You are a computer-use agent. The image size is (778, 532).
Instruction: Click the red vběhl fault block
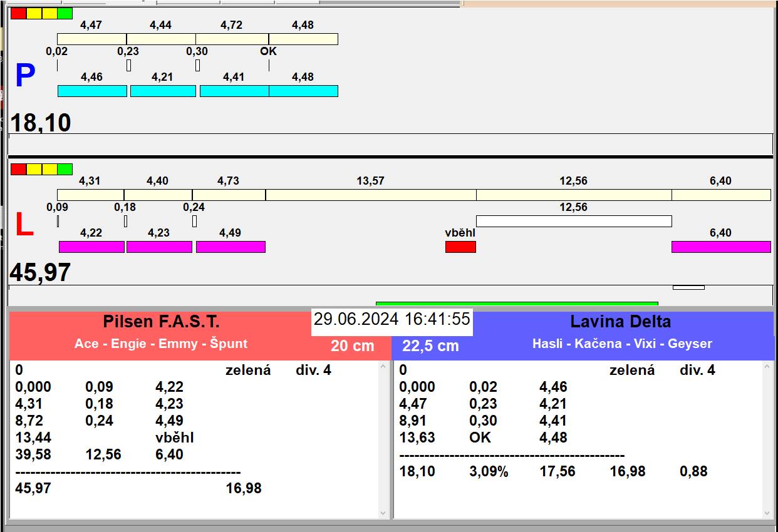(x=460, y=247)
